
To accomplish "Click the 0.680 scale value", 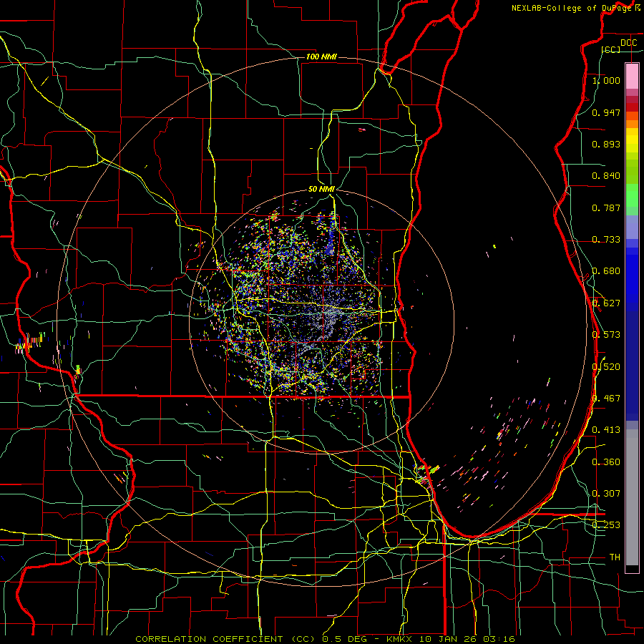I will (606, 271).
